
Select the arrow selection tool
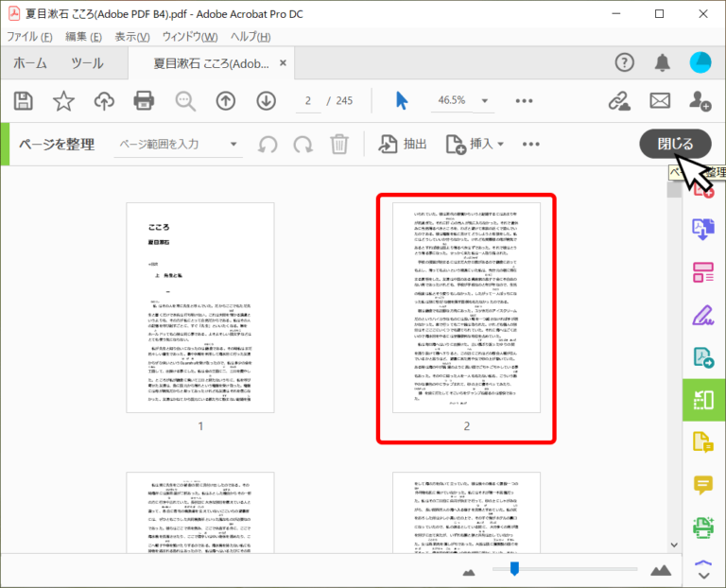(x=402, y=100)
